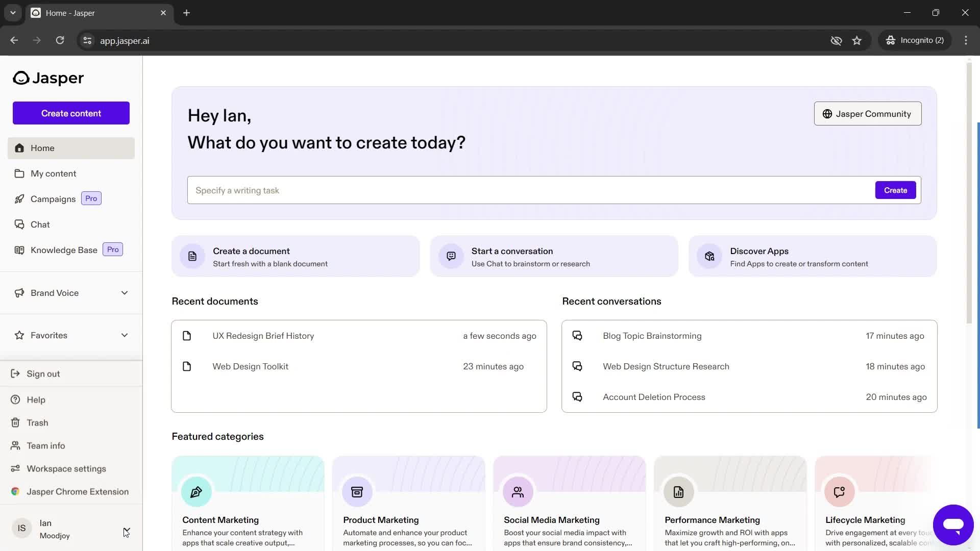
Task: Click the Campaigns sidebar icon
Action: [x=17, y=198]
